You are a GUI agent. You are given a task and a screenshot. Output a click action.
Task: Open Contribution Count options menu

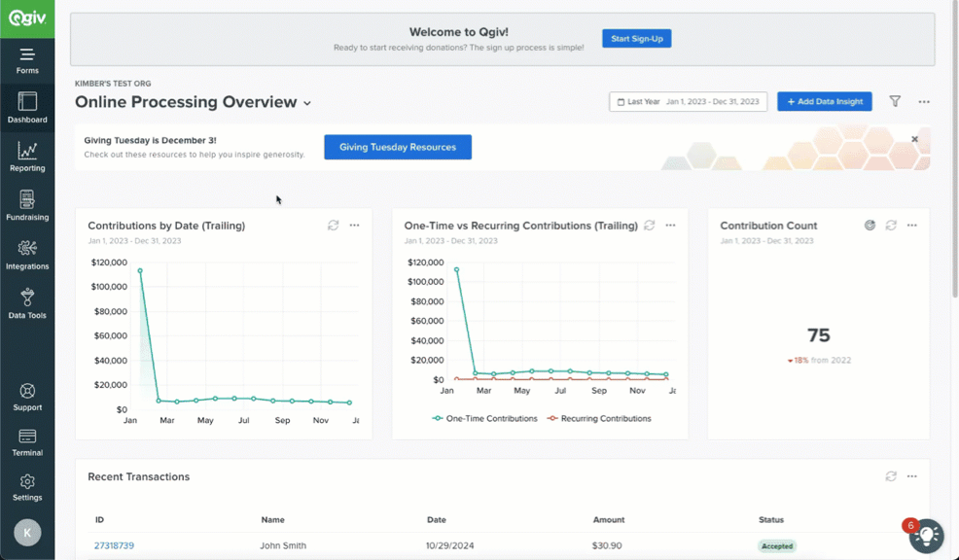point(912,226)
